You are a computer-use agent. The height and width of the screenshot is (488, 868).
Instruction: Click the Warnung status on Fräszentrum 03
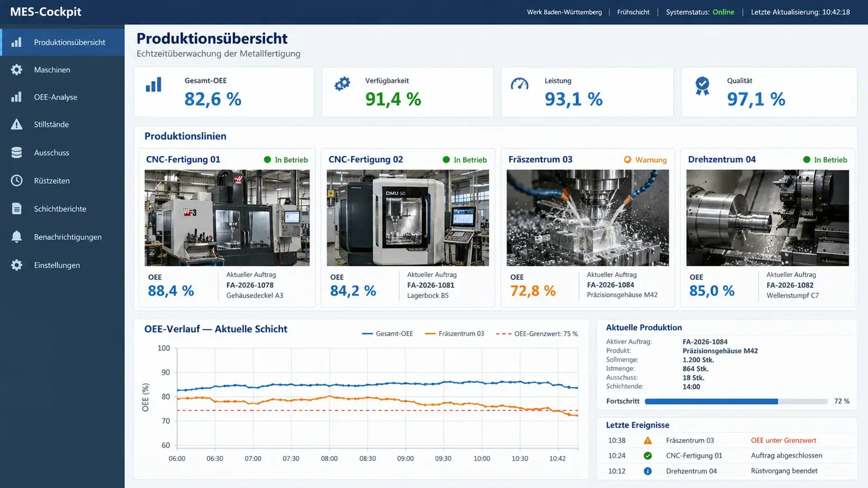point(645,160)
